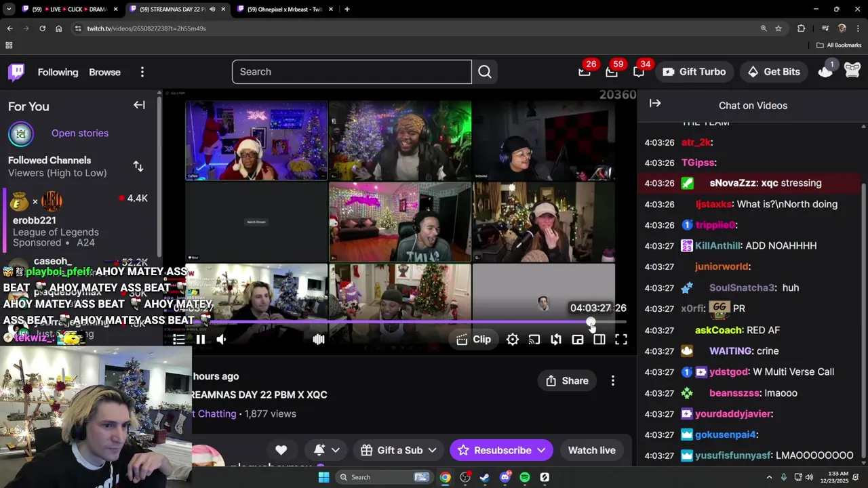868x488 pixels.
Task: Follow heart button under video
Action: click(x=281, y=450)
